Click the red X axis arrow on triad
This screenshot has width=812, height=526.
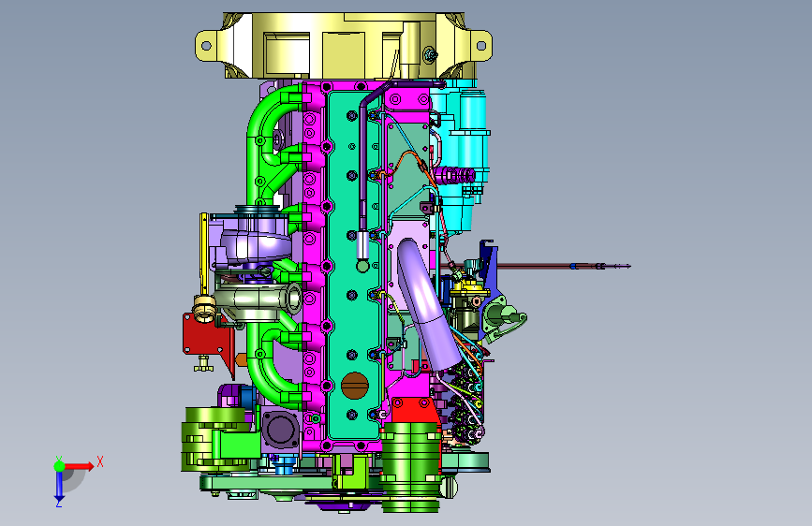pos(81,466)
